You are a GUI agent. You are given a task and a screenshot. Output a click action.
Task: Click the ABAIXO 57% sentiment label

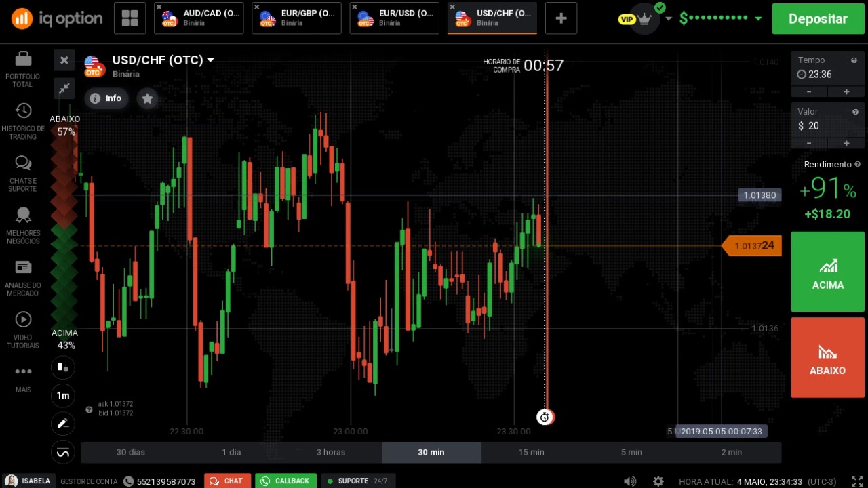(65, 125)
